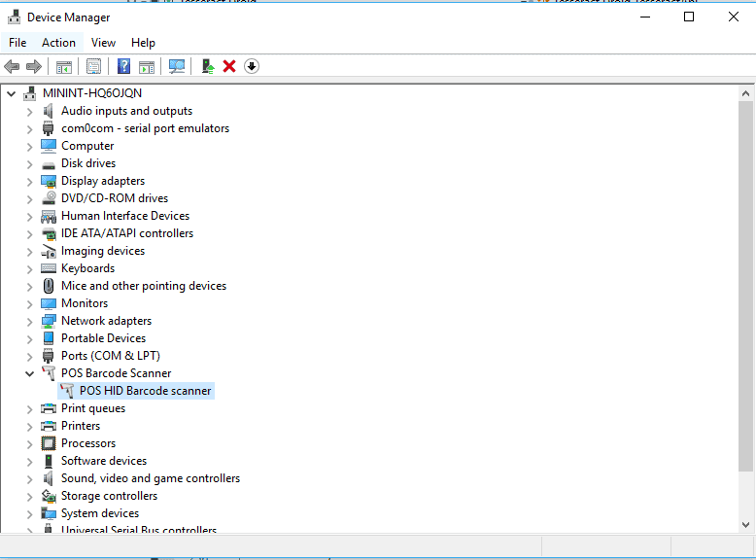This screenshot has width=756, height=560.
Task: Open the View menu
Action: 103,43
